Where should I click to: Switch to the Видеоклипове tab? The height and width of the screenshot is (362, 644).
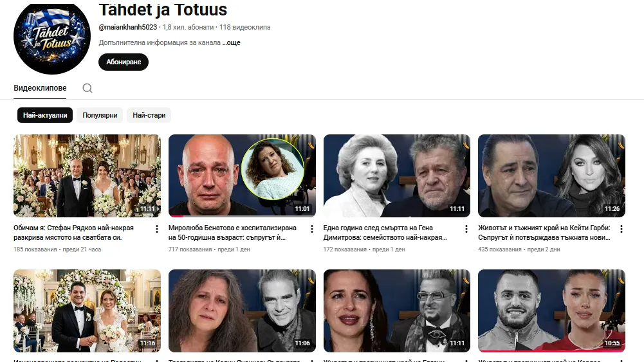coord(40,88)
